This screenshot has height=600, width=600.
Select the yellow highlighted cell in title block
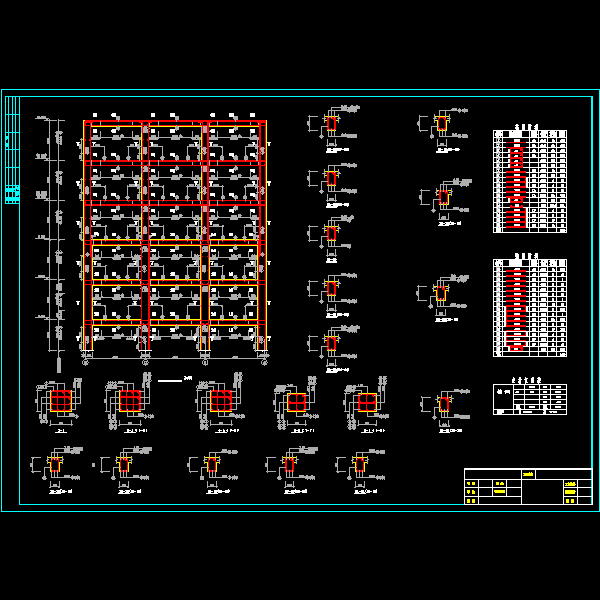(x=571, y=484)
